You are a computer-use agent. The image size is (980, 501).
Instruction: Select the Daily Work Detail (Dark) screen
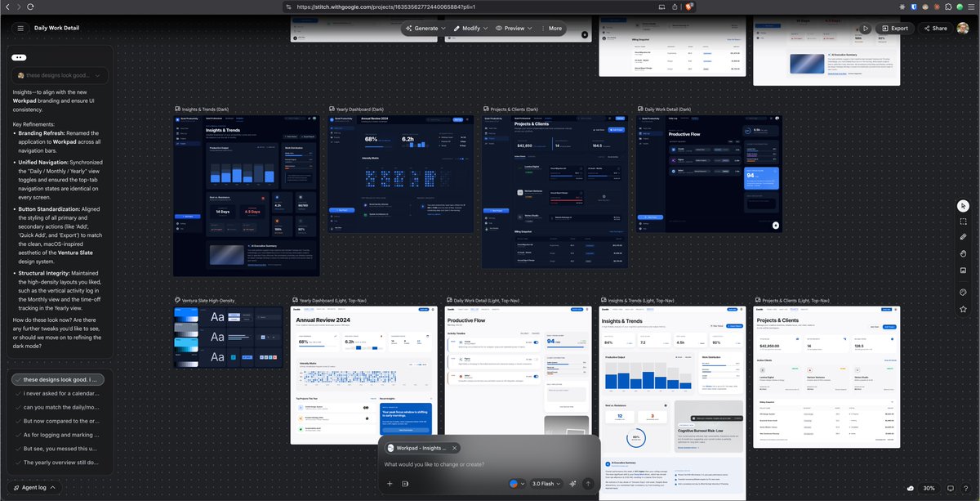pyautogui.click(x=707, y=172)
